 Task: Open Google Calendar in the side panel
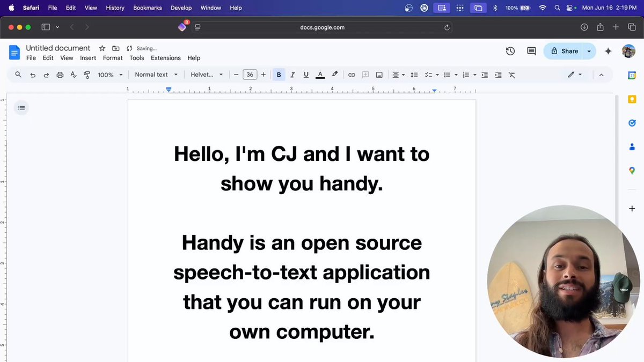pyautogui.click(x=632, y=76)
